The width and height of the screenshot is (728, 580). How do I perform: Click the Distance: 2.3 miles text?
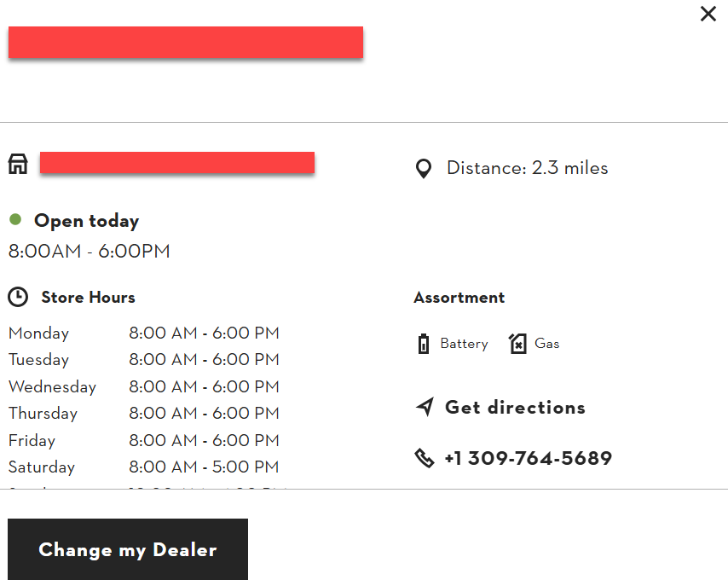point(528,168)
